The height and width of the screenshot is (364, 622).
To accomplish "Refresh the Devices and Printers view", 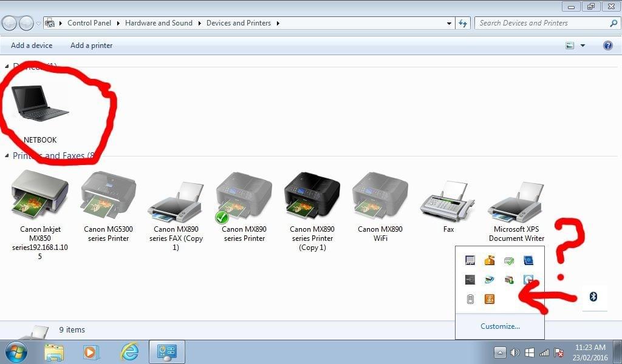I will click(462, 24).
